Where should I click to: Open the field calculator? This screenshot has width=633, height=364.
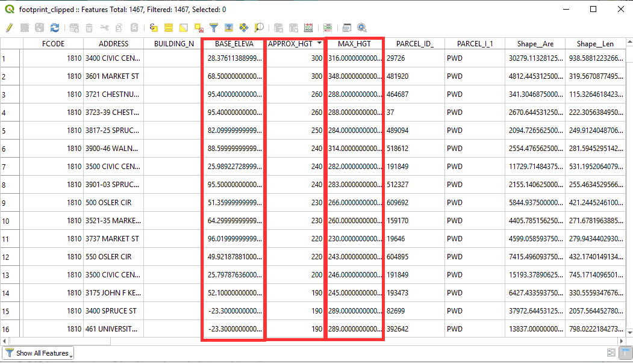308,28
